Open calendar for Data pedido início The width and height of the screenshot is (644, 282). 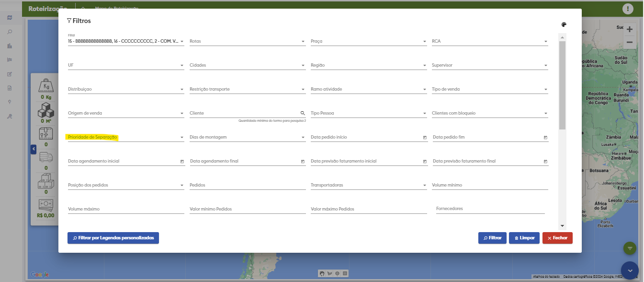tap(425, 138)
